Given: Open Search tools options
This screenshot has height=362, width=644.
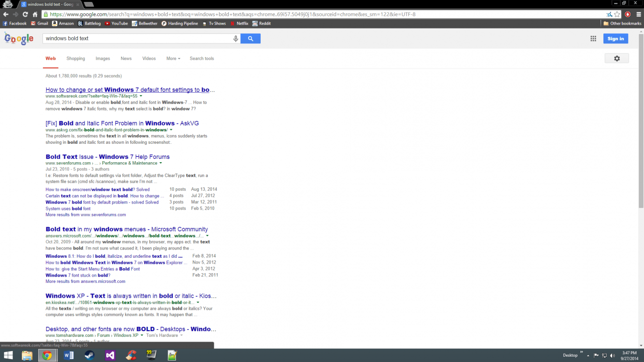Looking at the screenshot, I should [202, 58].
